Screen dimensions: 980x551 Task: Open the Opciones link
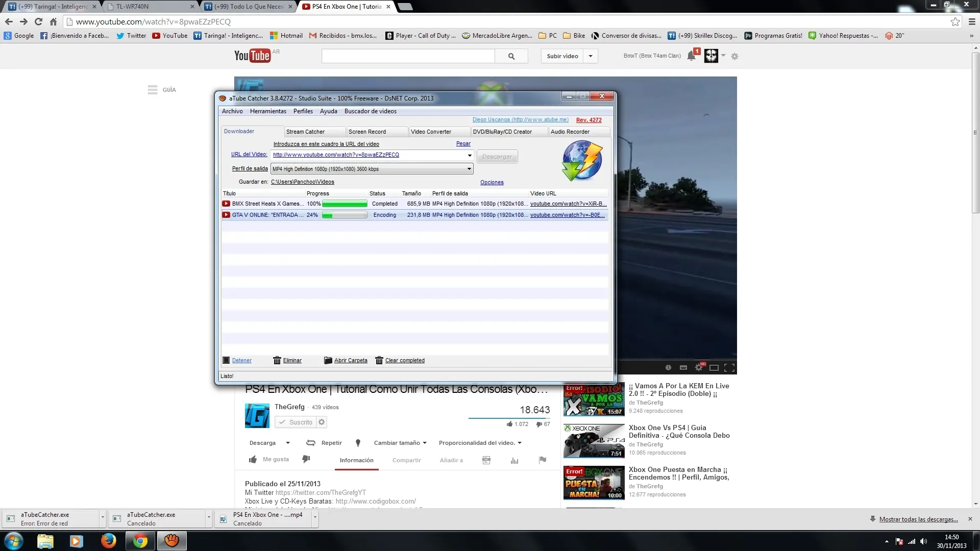[x=492, y=183]
